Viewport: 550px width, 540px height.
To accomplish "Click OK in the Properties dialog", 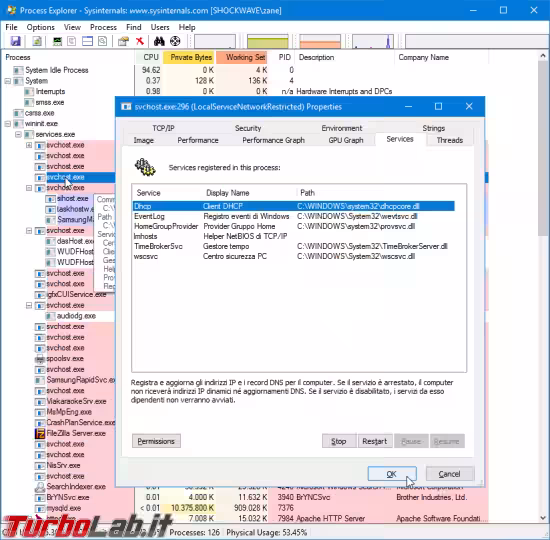I will pos(392,474).
